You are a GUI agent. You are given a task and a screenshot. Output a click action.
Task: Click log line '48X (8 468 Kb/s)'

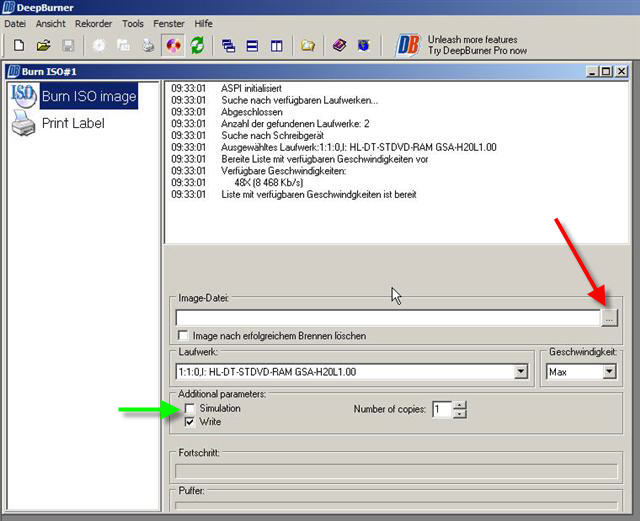[x=269, y=183]
